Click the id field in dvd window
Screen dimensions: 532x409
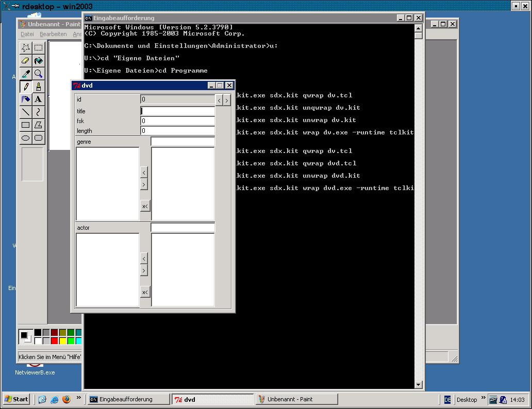point(178,99)
